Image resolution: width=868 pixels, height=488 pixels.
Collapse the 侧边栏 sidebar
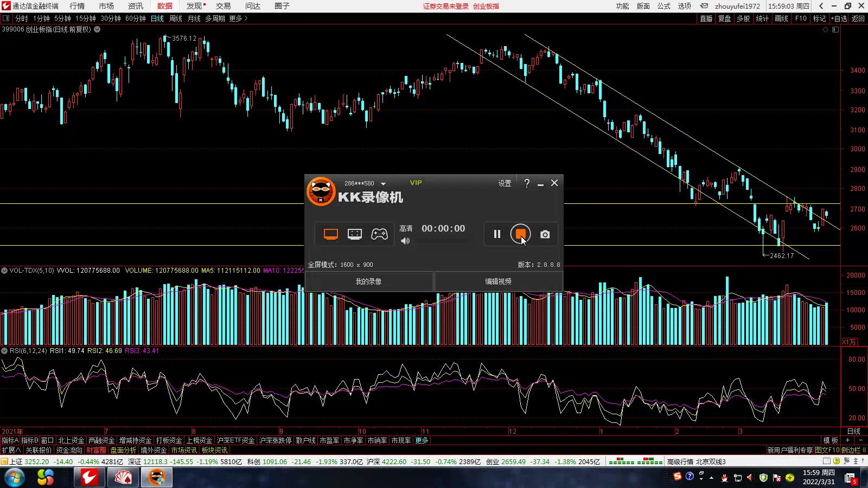853,450
